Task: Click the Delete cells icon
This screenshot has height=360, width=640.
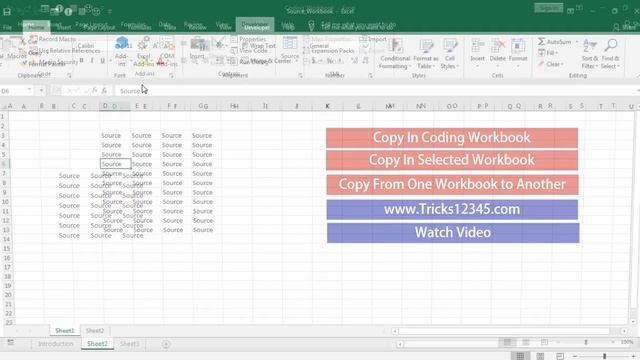Action: (x=498, y=46)
